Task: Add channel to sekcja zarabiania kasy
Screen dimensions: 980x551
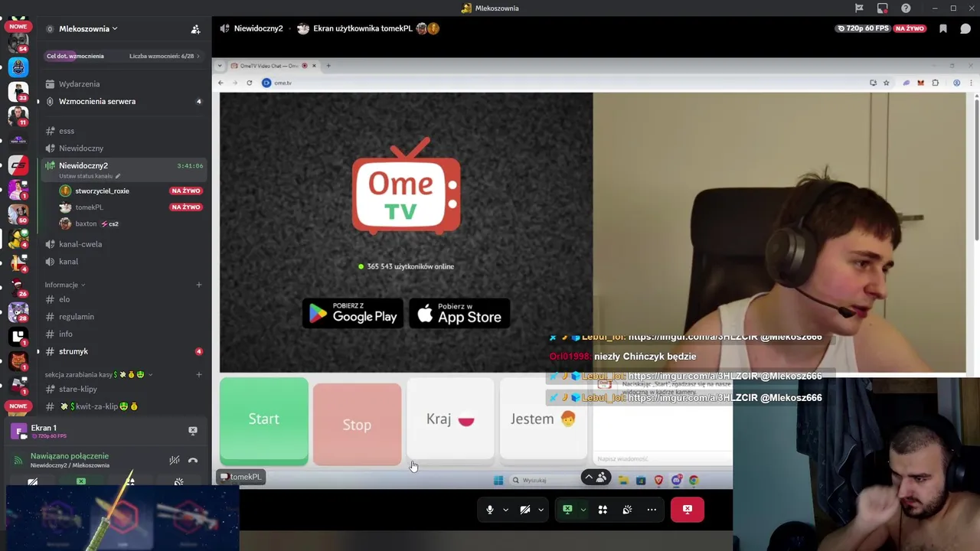Action: click(x=199, y=375)
